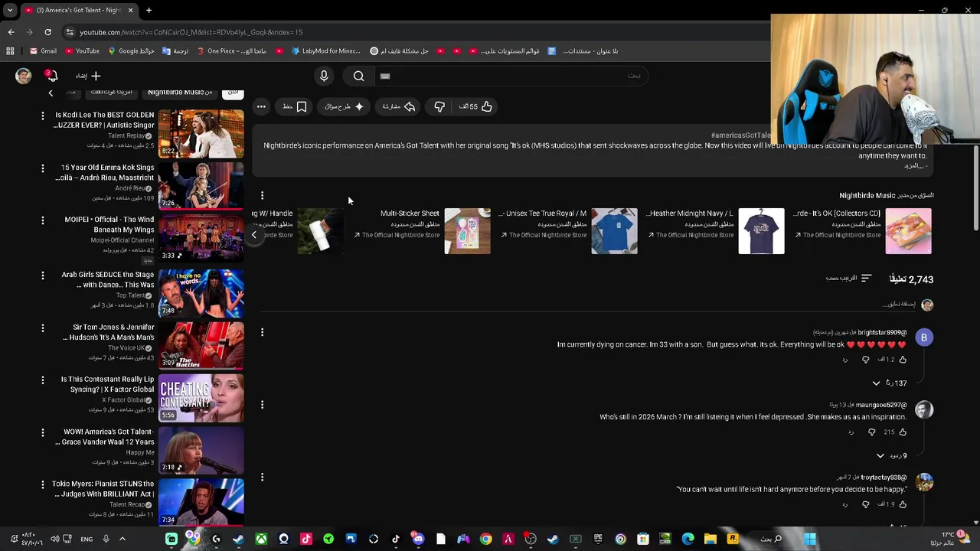This screenshot has height=551, width=980.
Task: Click the ENG language indicator in the taskbar
Action: coord(87,539)
